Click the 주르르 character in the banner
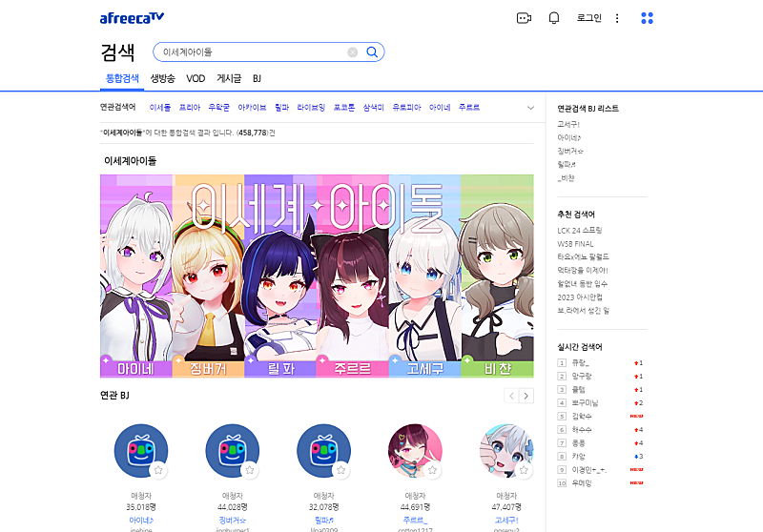 (x=352, y=276)
